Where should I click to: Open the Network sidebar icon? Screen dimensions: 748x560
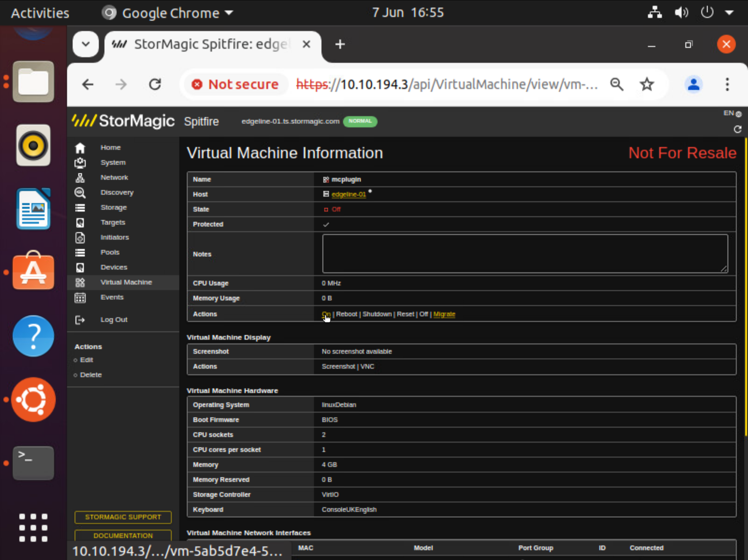pos(80,177)
